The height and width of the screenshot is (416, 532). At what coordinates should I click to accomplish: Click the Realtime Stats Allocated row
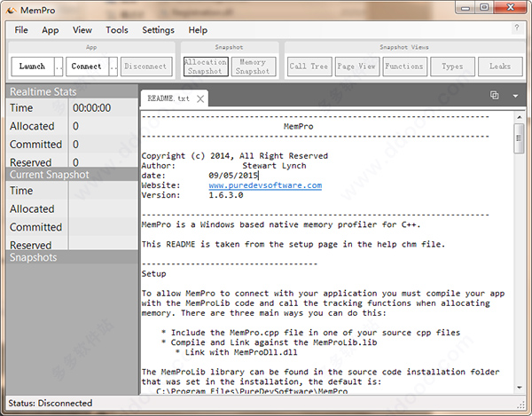click(72, 126)
